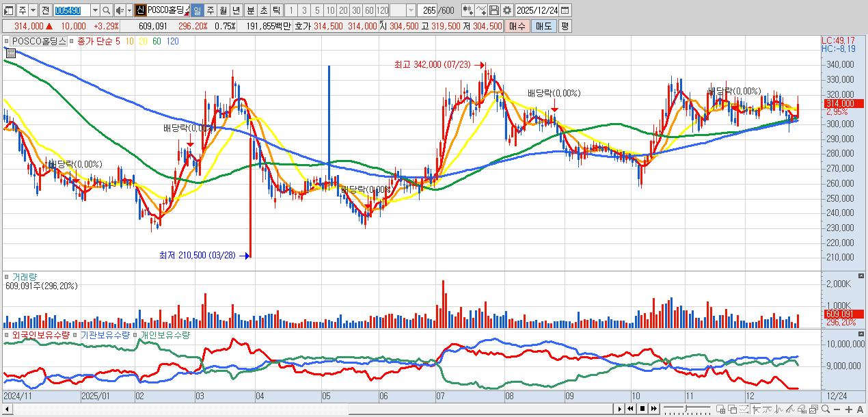Click the POSCO홀딩스 chart legend label
Viewport: 868px width, 417px height.
pyautogui.click(x=38, y=41)
